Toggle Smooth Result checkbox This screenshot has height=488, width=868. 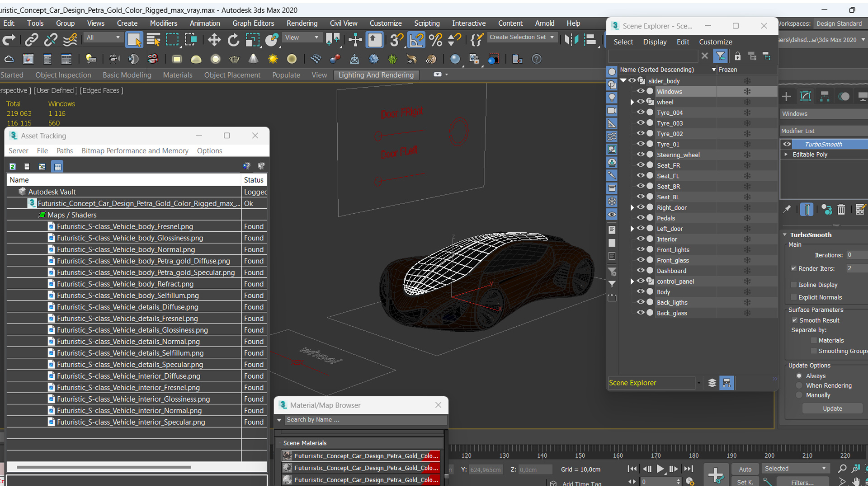pyautogui.click(x=795, y=320)
